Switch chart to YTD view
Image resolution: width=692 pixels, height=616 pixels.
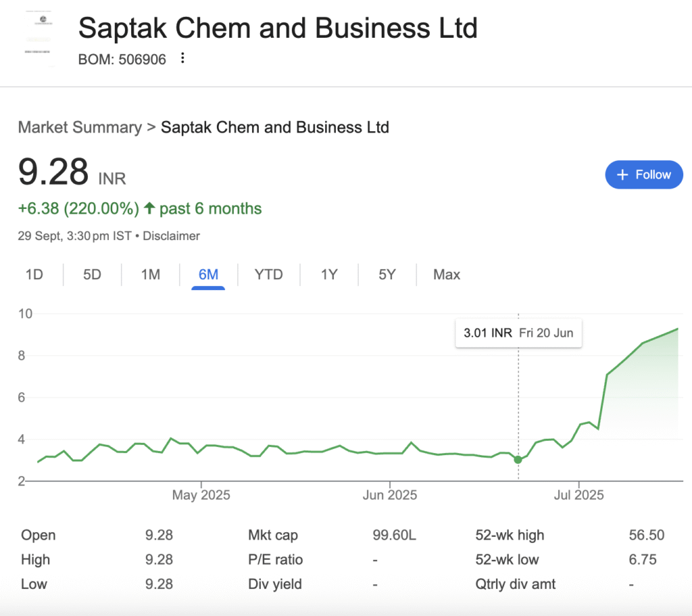268,275
